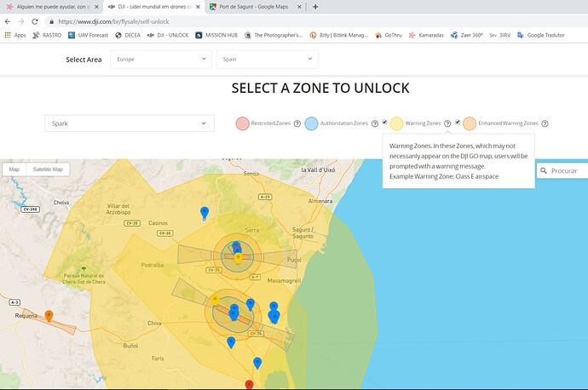The image size is (588, 390).
Task: Open The Photographer's bookmark
Action: click(274, 35)
